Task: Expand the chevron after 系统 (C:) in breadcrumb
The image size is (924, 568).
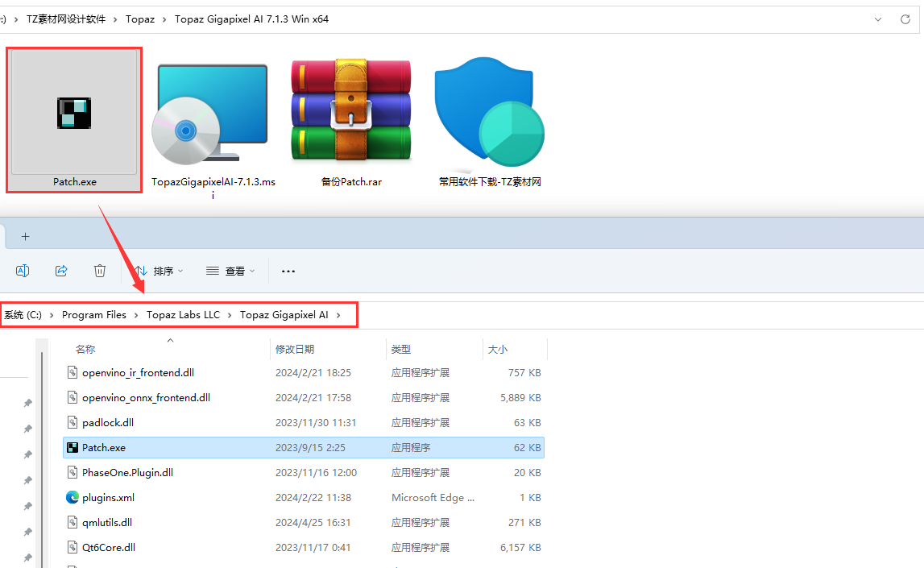Action: [52, 315]
